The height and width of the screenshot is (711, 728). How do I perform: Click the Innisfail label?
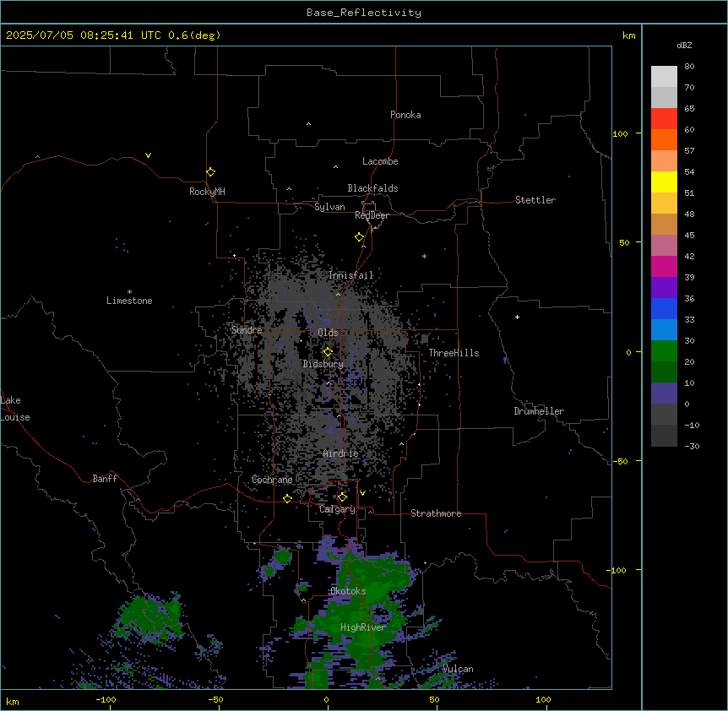pos(351,275)
